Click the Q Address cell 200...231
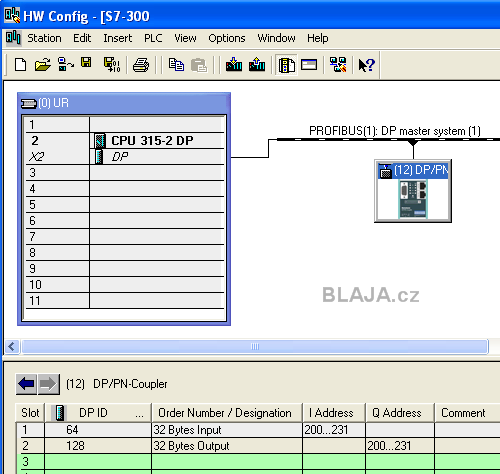The height and width of the screenshot is (474, 500). (x=400, y=446)
